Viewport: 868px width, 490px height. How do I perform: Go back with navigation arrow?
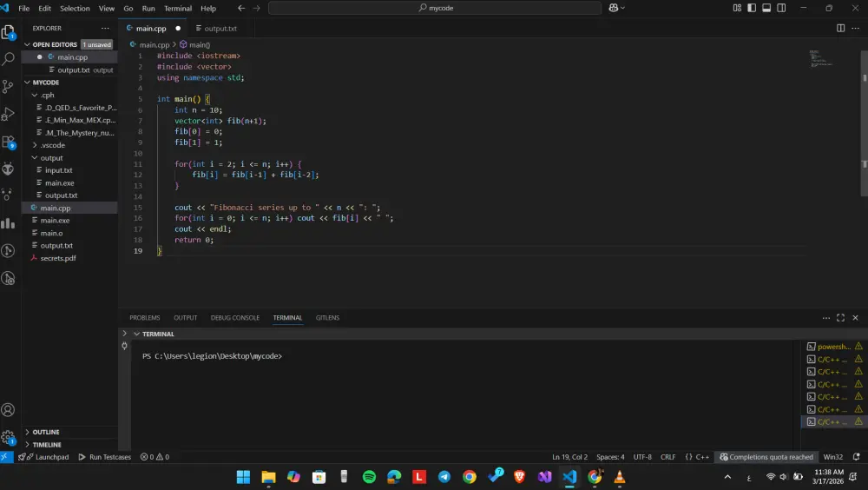(x=241, y=8)
